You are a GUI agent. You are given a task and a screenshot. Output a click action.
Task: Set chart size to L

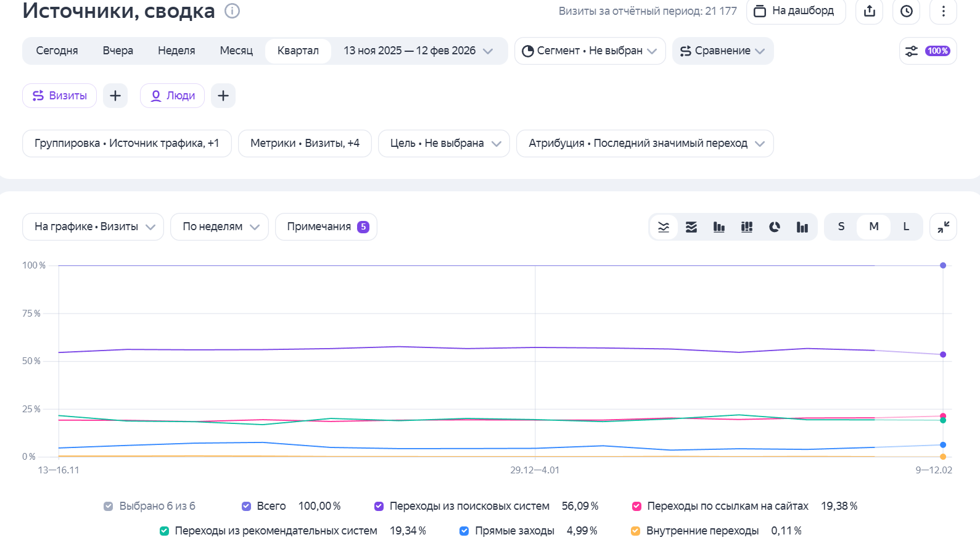click(x=906, y=226)
